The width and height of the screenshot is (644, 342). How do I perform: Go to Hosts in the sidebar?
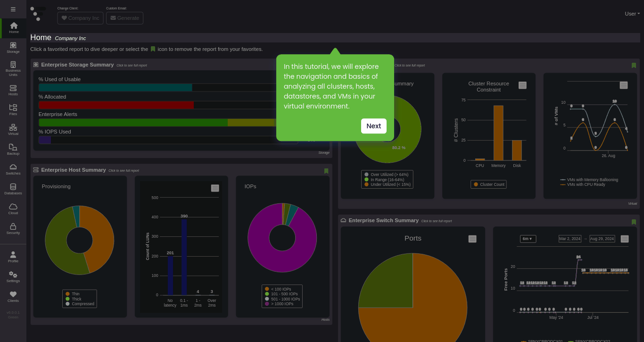13,90
